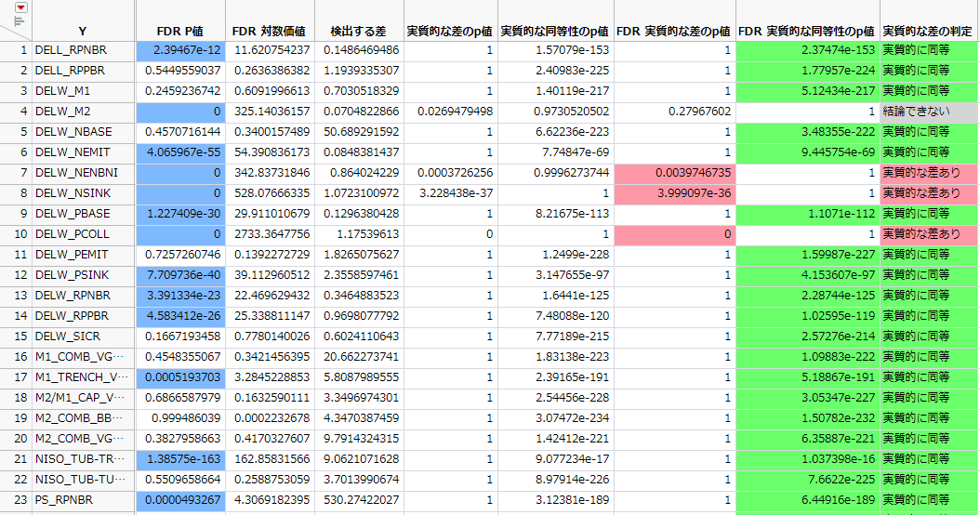
Task: Select the FDR 対数価値 column header
Action: [270, 32]
